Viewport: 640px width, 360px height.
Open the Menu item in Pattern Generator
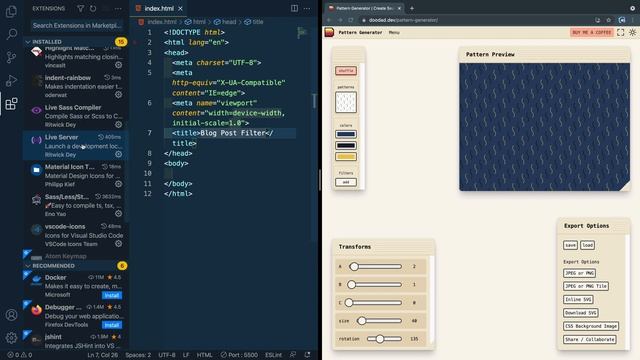point(394,32)
